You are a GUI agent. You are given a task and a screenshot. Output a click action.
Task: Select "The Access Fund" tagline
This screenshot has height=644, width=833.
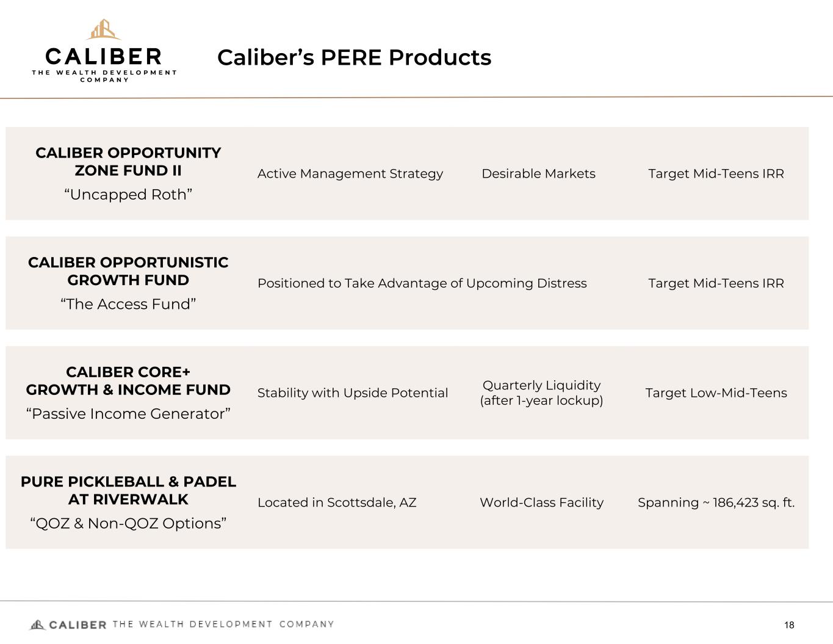tap(128, 304)
